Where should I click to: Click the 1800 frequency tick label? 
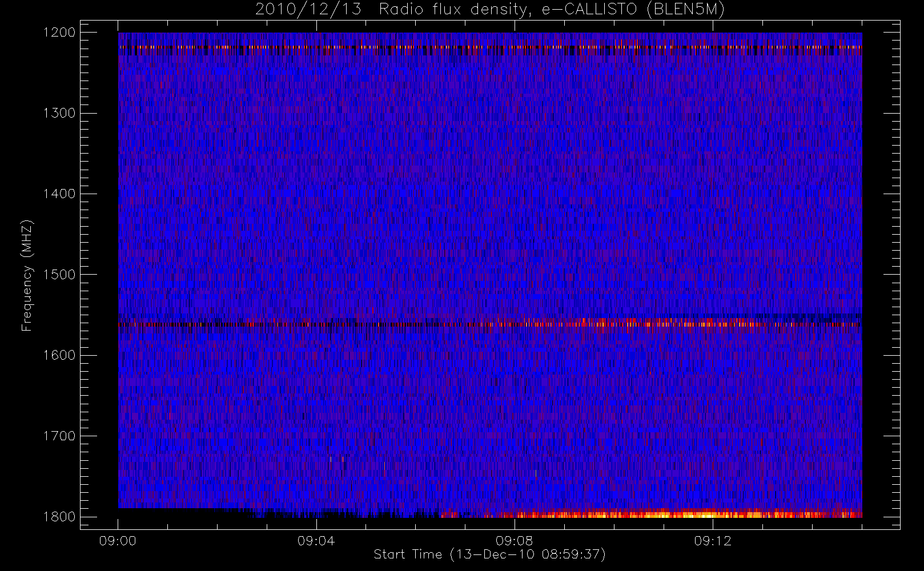tap(59, 517)
